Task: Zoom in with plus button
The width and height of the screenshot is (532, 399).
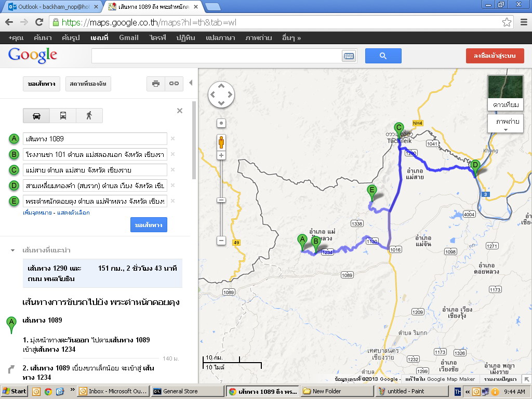Action: point(221,155)
